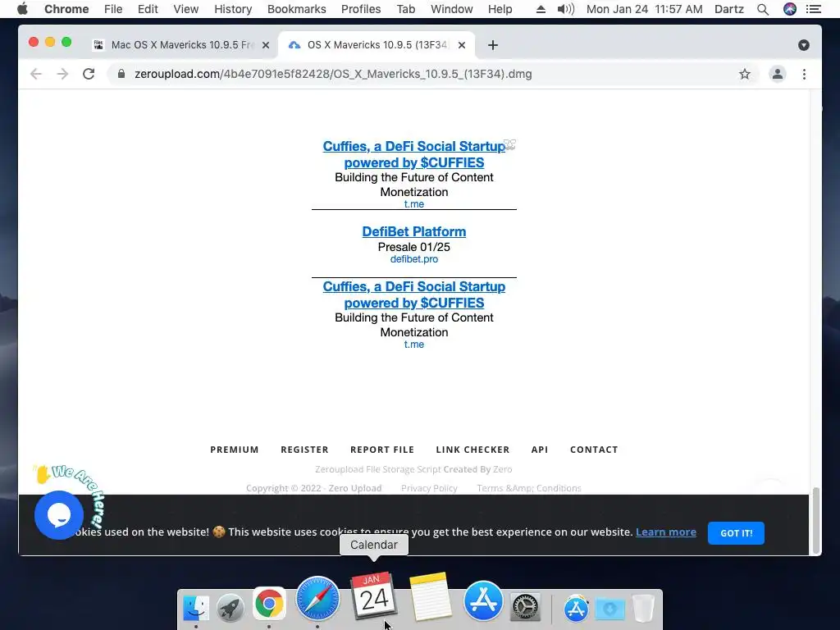
Task: Open the File menu
Action: [113, 9]
